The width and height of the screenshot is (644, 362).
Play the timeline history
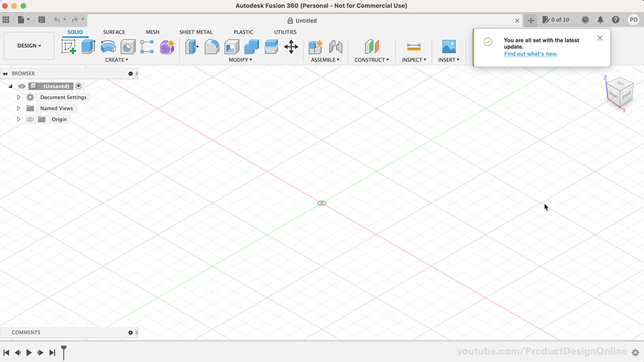tap(29, 353)
